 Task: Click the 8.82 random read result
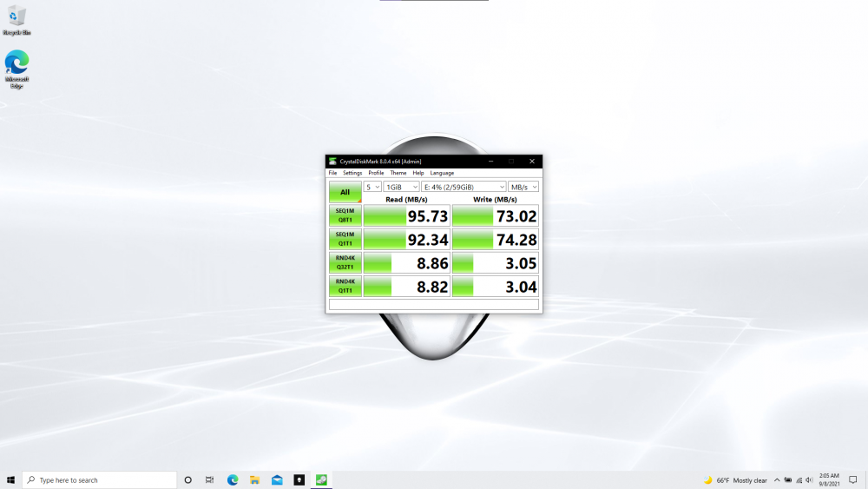(x=407, y=287)
